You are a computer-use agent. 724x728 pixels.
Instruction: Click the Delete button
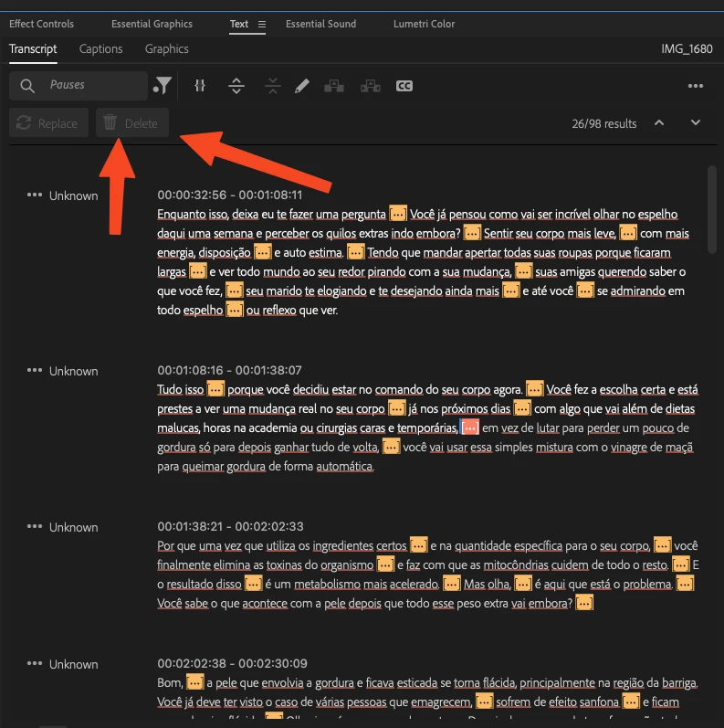point(132,123)
